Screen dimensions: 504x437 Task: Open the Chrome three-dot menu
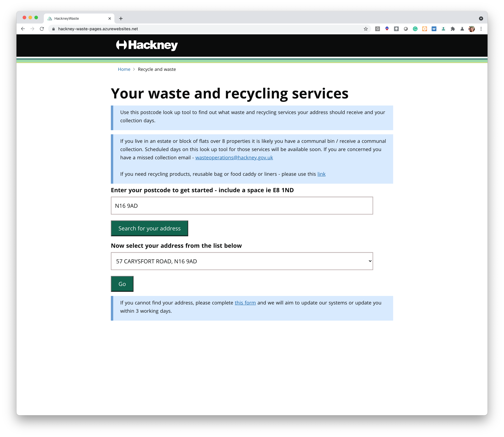481,29
